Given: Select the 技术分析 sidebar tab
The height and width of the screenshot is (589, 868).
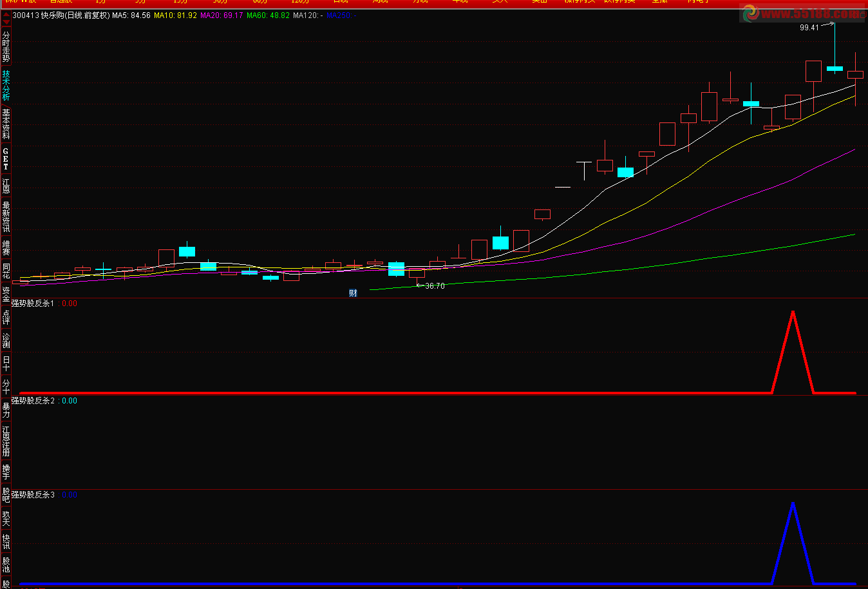Looking at the screenshot, I should pos(6,86).
